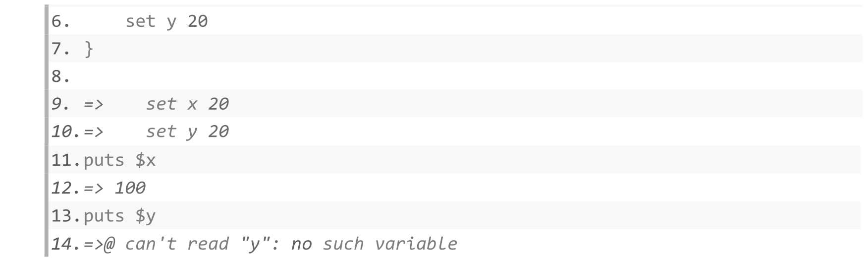Click the 'no such variable' error text
Screen dimensions: 868x262
[374, 244]
